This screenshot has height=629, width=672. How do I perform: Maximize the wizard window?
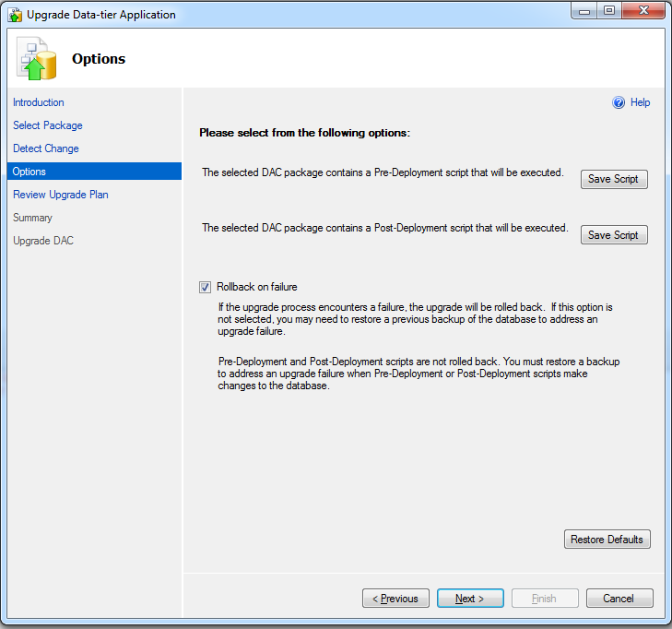pos(609,11)
